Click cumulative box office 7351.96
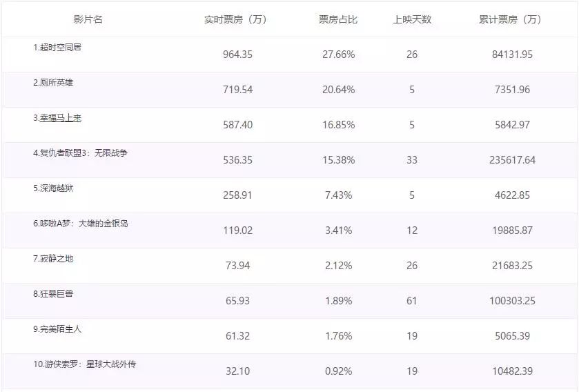 pos(513,90)
